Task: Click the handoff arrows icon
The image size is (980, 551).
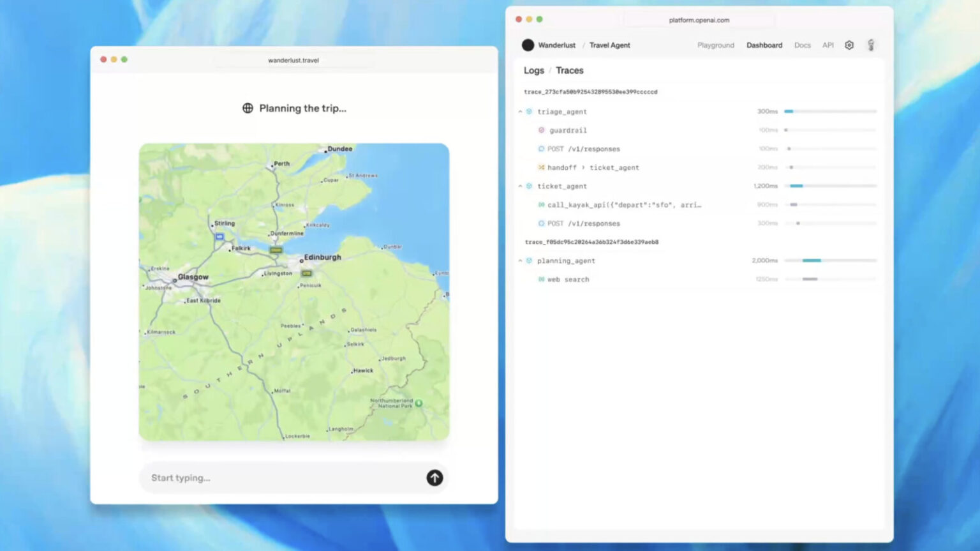Action: point(541,167)
